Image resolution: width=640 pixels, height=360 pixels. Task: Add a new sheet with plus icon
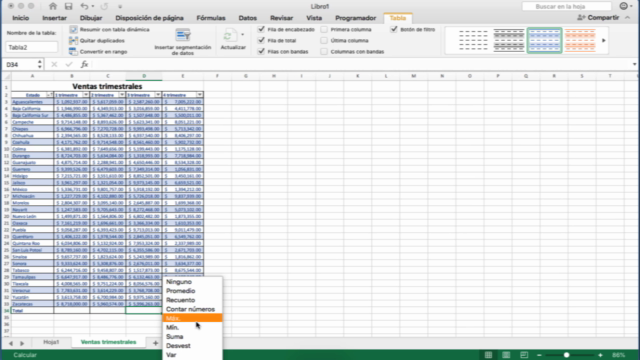click(156, 343)
